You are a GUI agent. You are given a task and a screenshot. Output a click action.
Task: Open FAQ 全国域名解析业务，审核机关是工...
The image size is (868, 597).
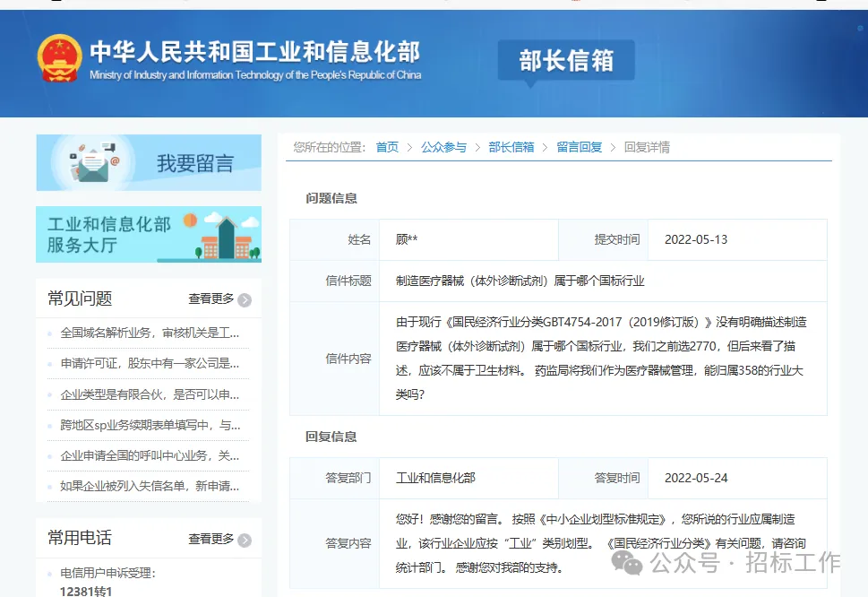click(150, 333)
